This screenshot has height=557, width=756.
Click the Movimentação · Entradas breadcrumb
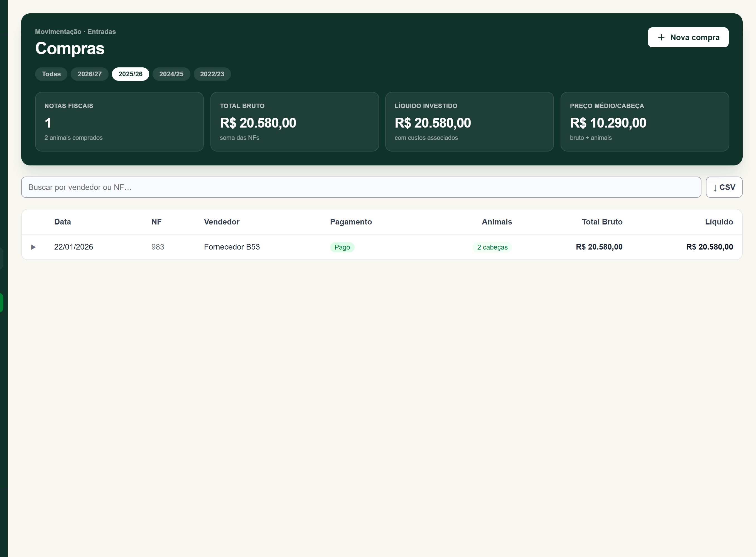point(75,32)
